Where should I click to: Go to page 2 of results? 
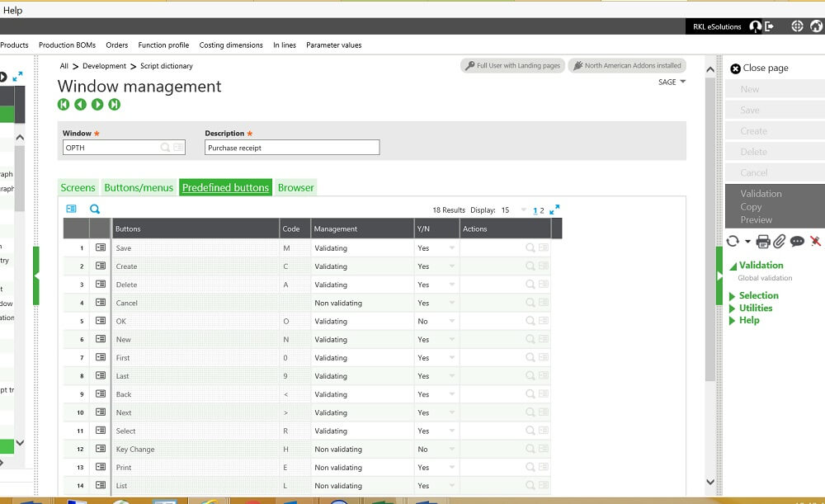point(542,210)
